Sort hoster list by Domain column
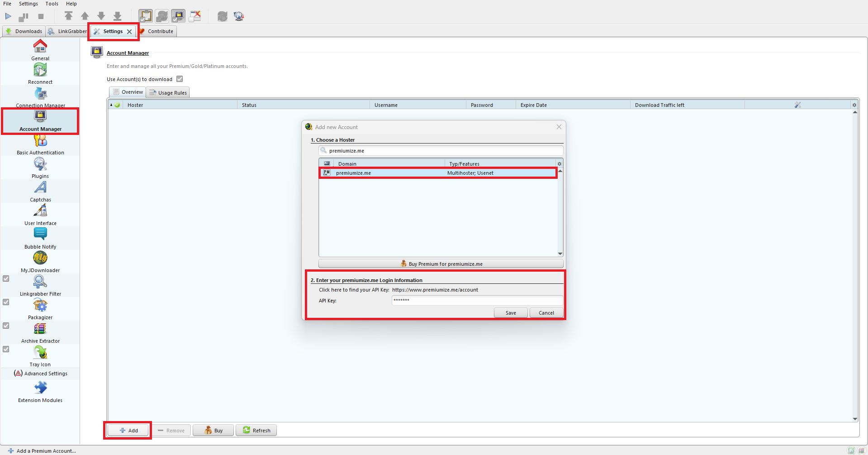The image size is (868, 455). [389, 164]
